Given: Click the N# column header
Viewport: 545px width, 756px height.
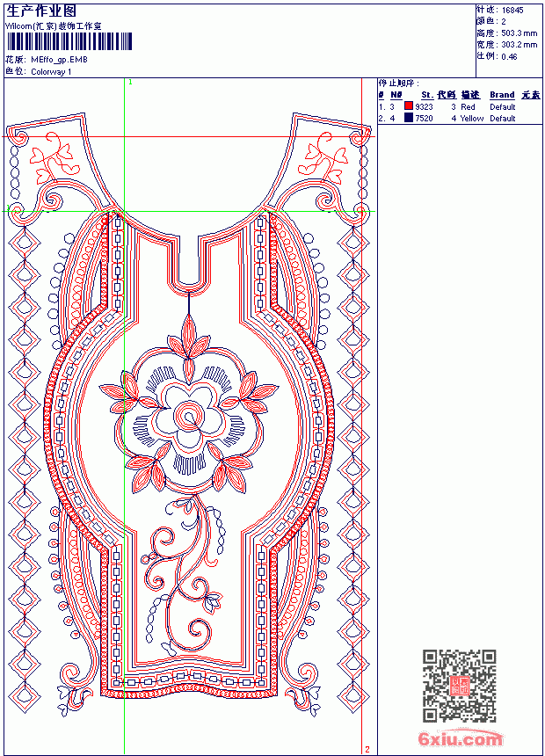Looking at the screenshot, I should coord(396,95).
